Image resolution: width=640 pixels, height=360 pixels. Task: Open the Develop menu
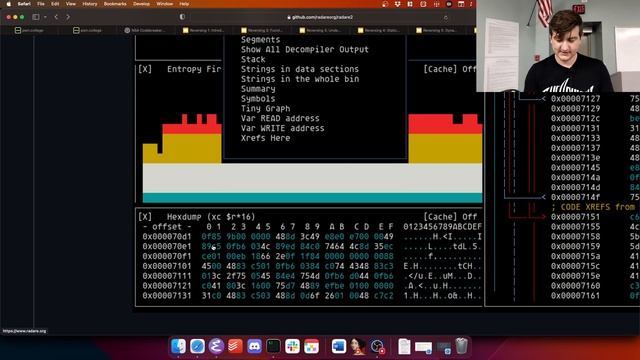point(141,4)
